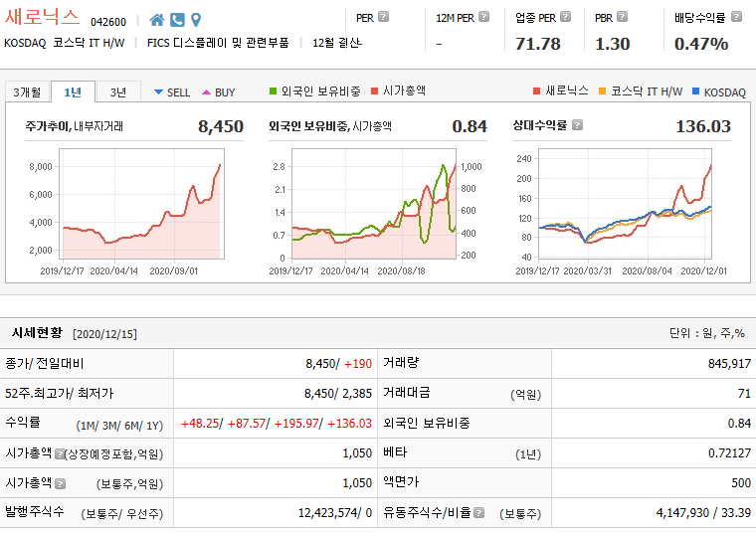The width and height of the screenshot is (756, 537).
Task: Open the 주가추이 price trend chart
Action: (x=141, y=204)
